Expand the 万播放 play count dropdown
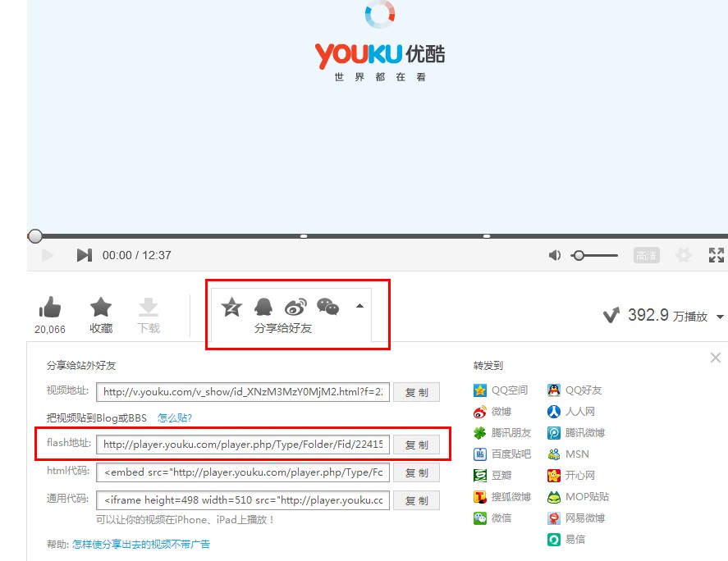The image size is (728, 561). 720,317
